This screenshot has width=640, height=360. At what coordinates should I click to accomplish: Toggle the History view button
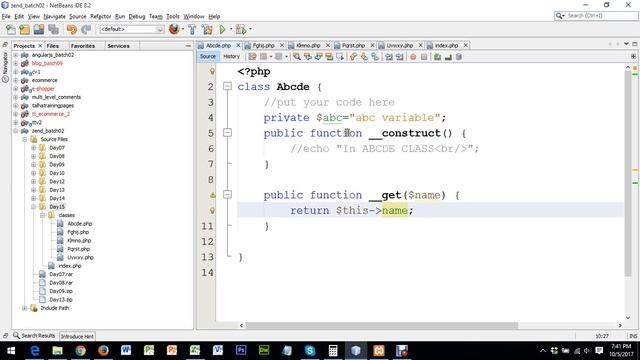point(231,56)
